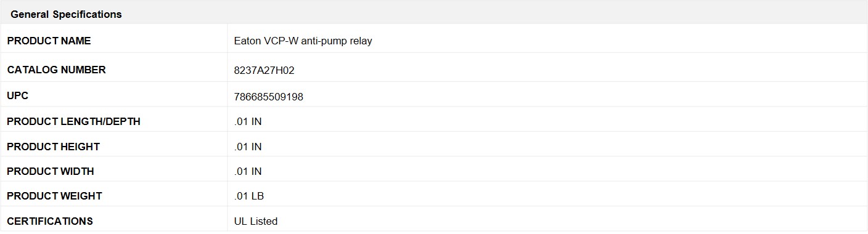Click the CATALOG NUMBER table row

(434, 68)
